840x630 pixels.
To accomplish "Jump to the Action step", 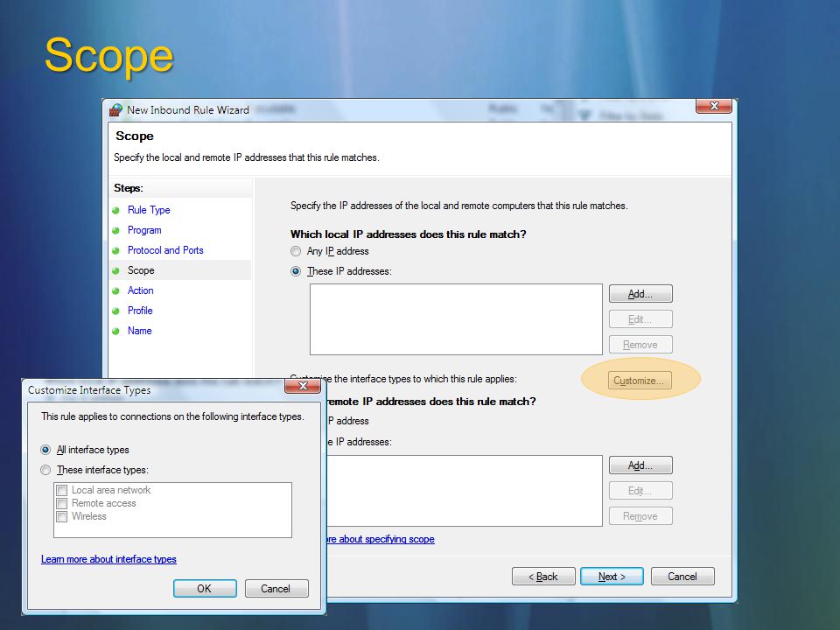I will pos(140,290).
